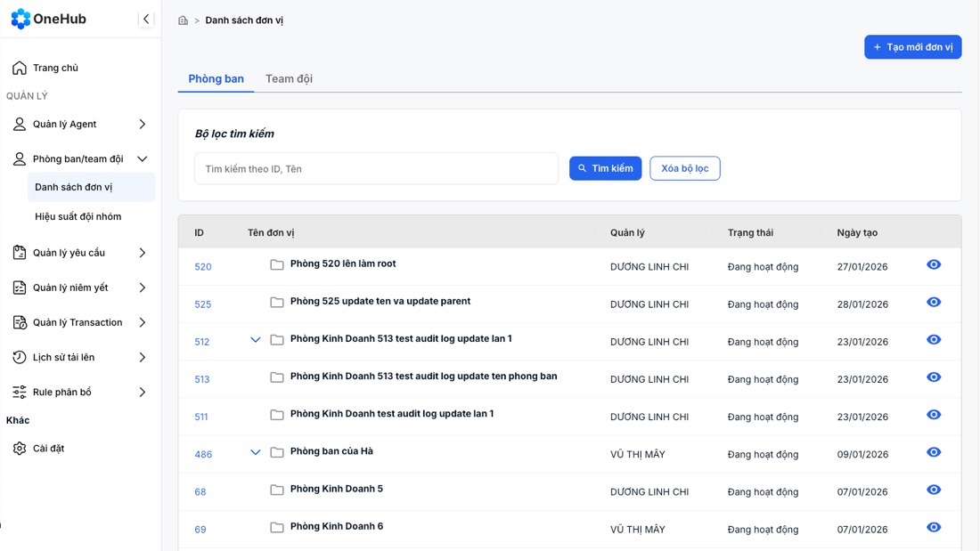Click the Quản lý yêu cầu clipboard icon

20,253
